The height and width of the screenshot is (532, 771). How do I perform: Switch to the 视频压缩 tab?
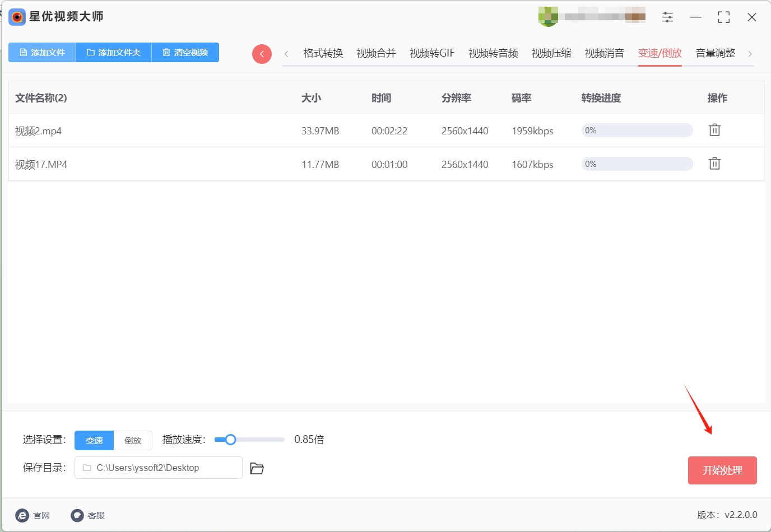pyautogui.click(x=551, y=53)
